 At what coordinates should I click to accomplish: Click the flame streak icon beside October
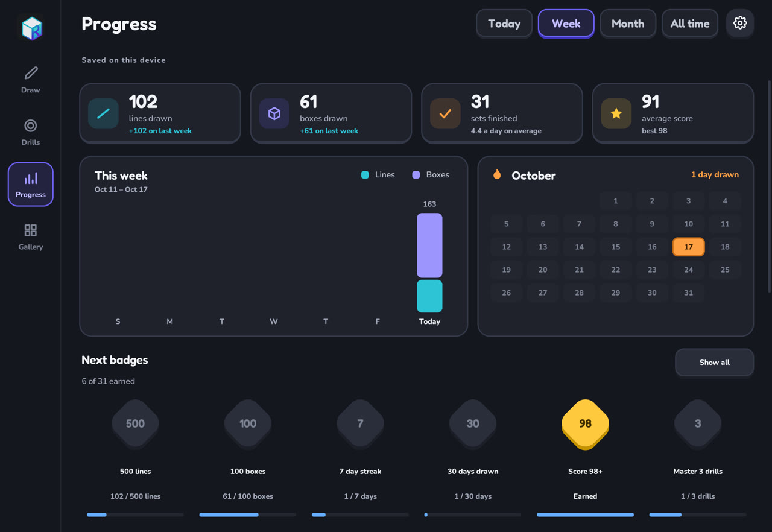[x=497, y=175]
